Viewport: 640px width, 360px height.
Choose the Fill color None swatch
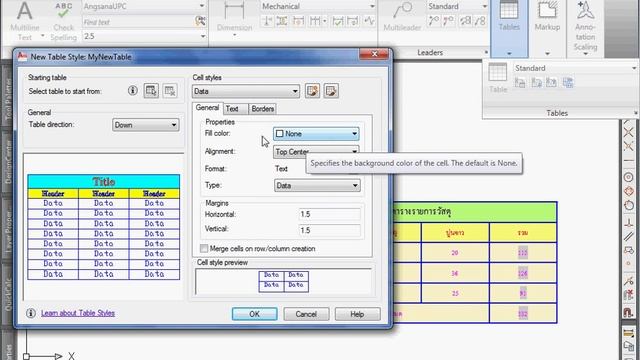tap(280, 133)
